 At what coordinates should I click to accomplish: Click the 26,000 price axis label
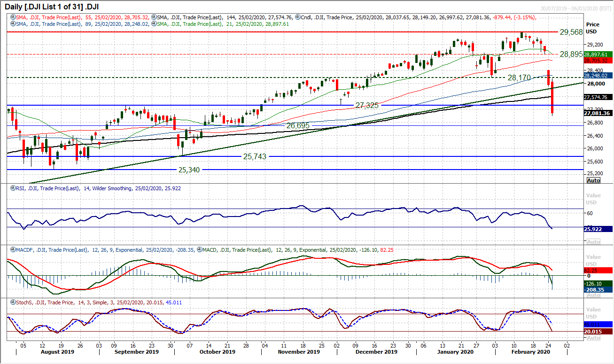[594, 148]
